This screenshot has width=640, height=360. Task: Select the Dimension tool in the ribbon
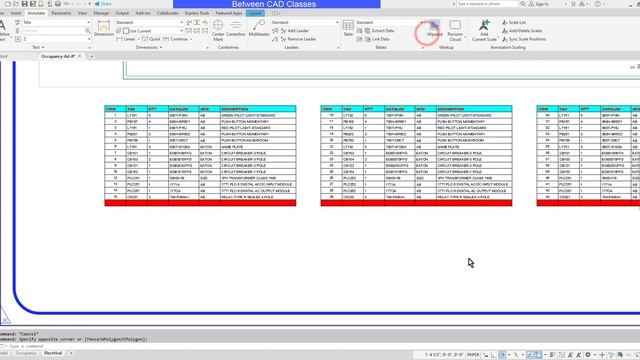point(104,28)
